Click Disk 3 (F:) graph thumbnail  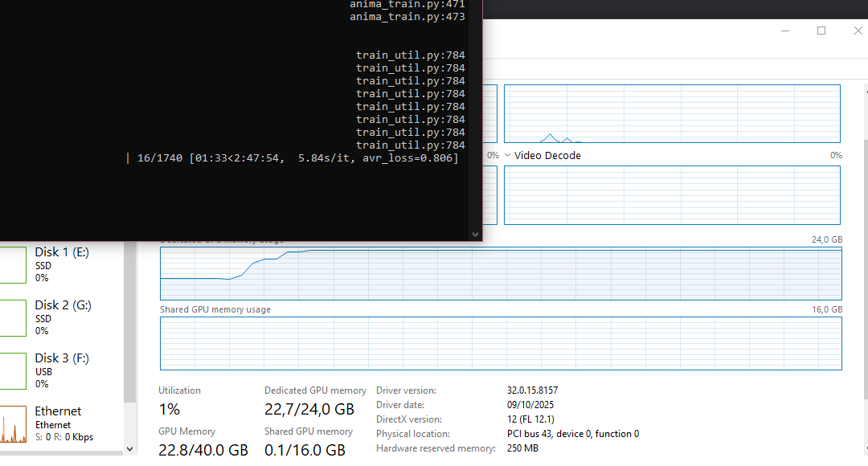click(13, 371)
